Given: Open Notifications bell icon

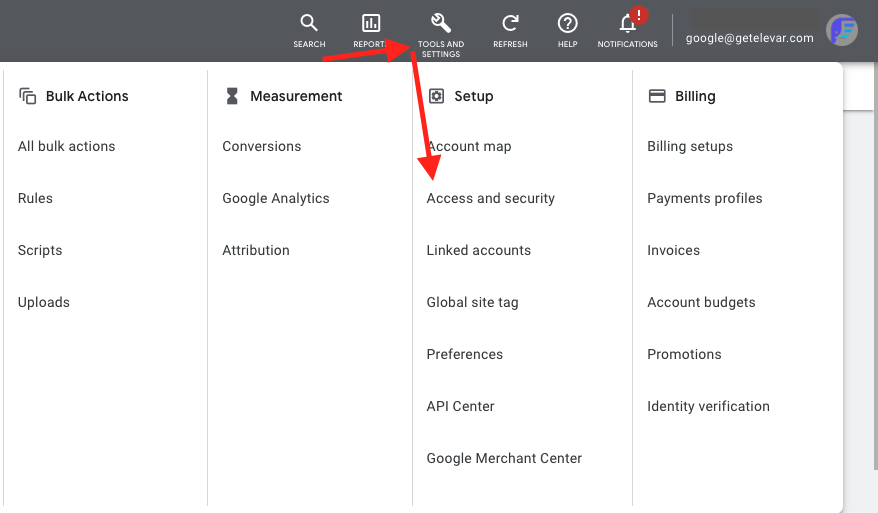Looking at the screenshot, I should 628,24.
